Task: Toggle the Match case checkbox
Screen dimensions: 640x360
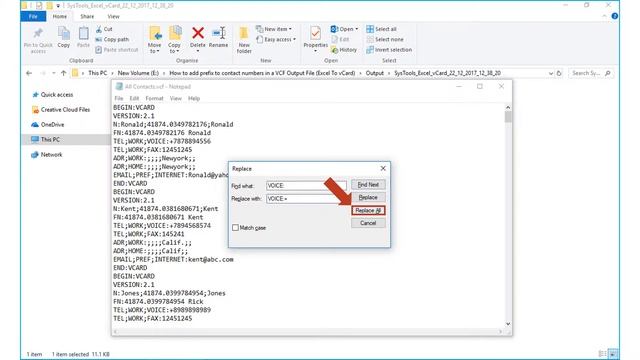Action: (x=236, y=228)
